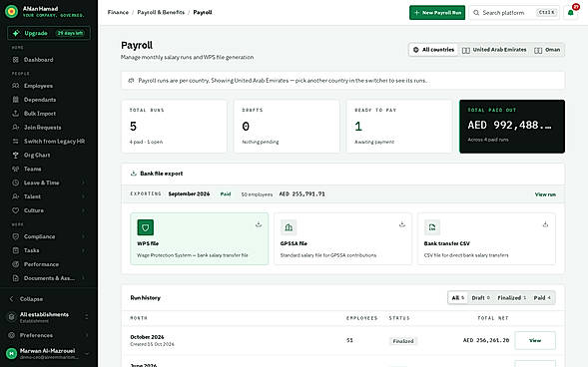This screenshot has height=367, width=588.
Task: Download the WPS file
Action: (259, 224)
